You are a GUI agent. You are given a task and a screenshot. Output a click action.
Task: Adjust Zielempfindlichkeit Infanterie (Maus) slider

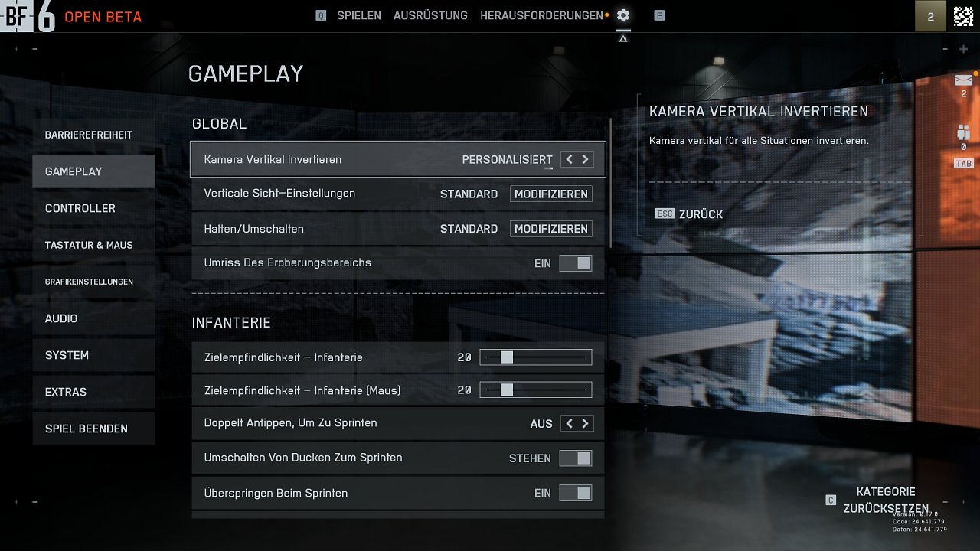click(x=536, y=390)
